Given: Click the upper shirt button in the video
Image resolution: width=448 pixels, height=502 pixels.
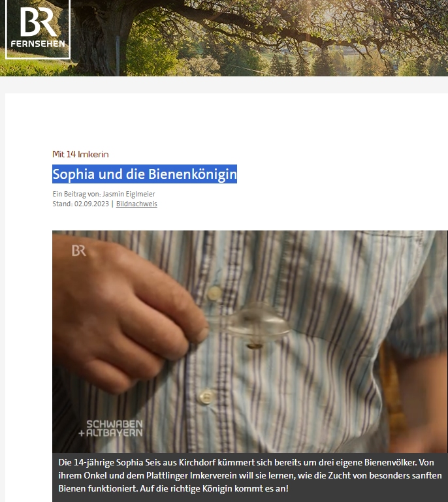Looking at the screenshot, I should [214, 293].
